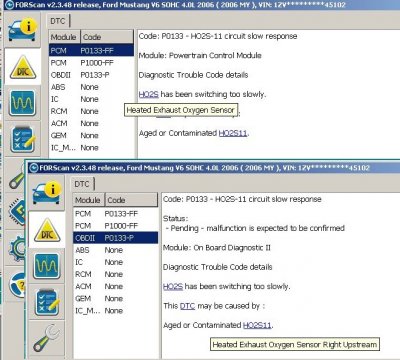Open the HO2S11 link in lower window

point(257,325)
